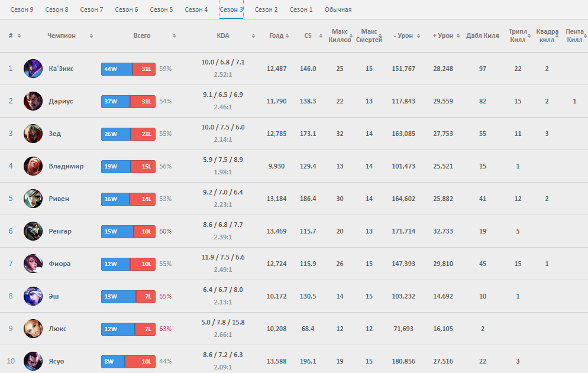
Task: Open Зед champion name link
Action: point(55,134)
